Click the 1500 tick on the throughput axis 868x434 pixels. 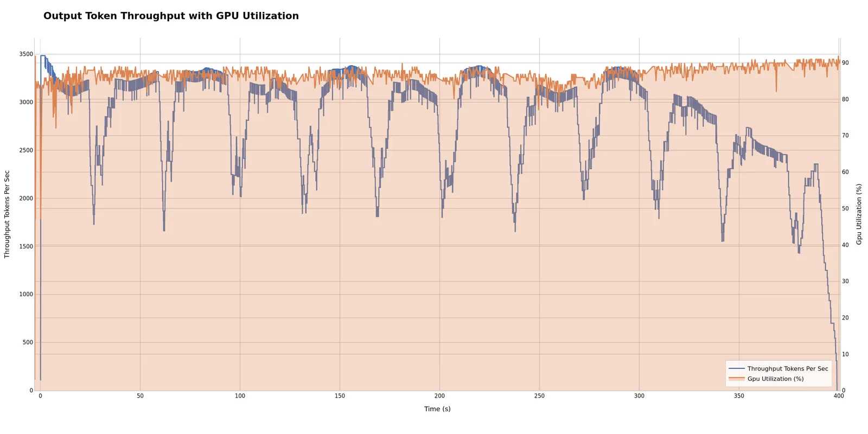26,246
